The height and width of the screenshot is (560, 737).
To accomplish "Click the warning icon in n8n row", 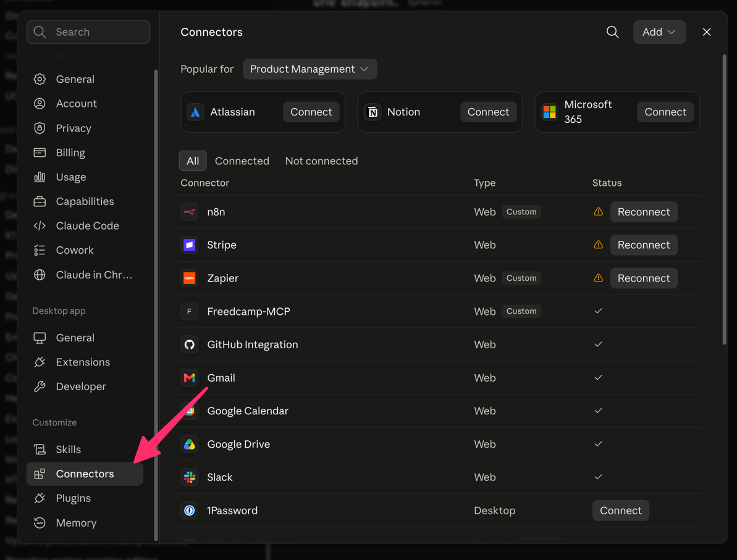I will tap(598, 212).
